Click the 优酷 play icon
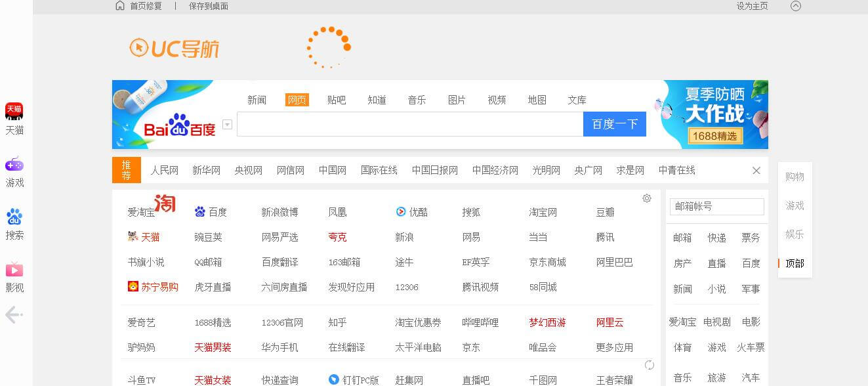The width and height of the screenshot is (868, 386). click(401, 211)
